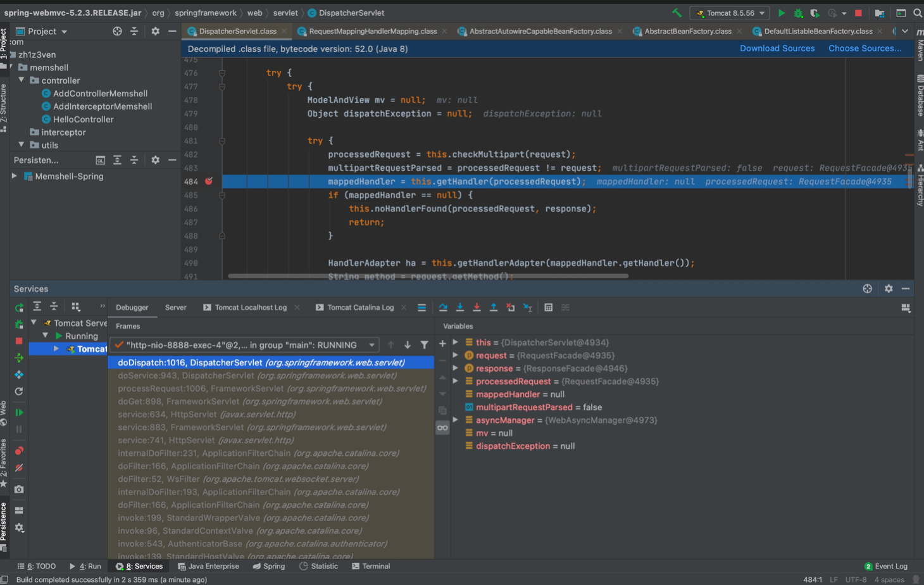Toggle show watches glasses icon
The width and height of the screenshot is (924, 585).
pyautogui.click(x=442, y=428)
